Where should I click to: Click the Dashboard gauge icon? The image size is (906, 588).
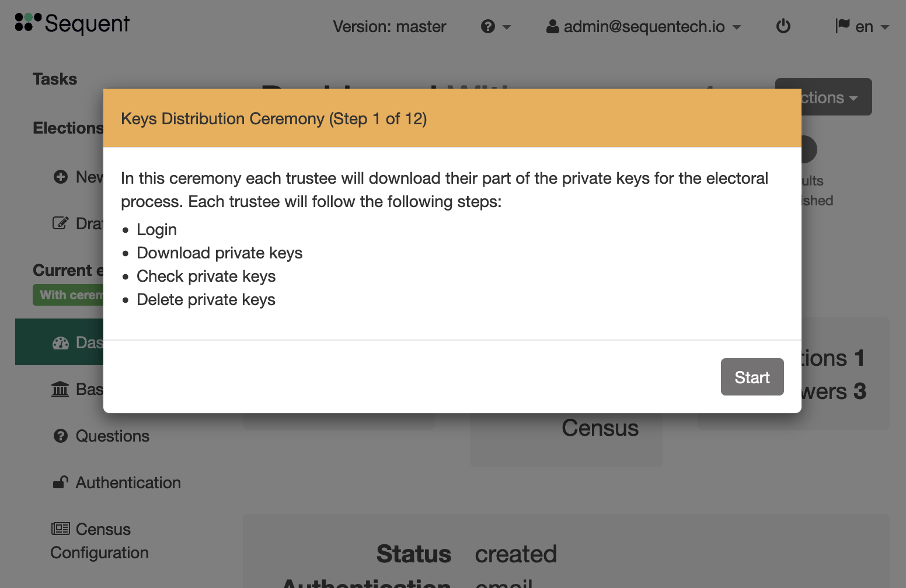(61, 342)
